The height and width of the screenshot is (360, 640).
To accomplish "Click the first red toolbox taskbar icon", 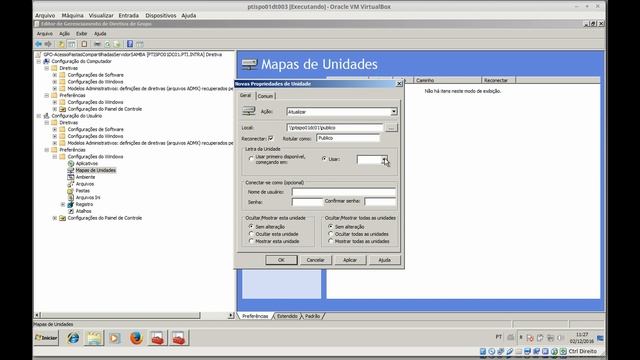I will tap(157, 338).
